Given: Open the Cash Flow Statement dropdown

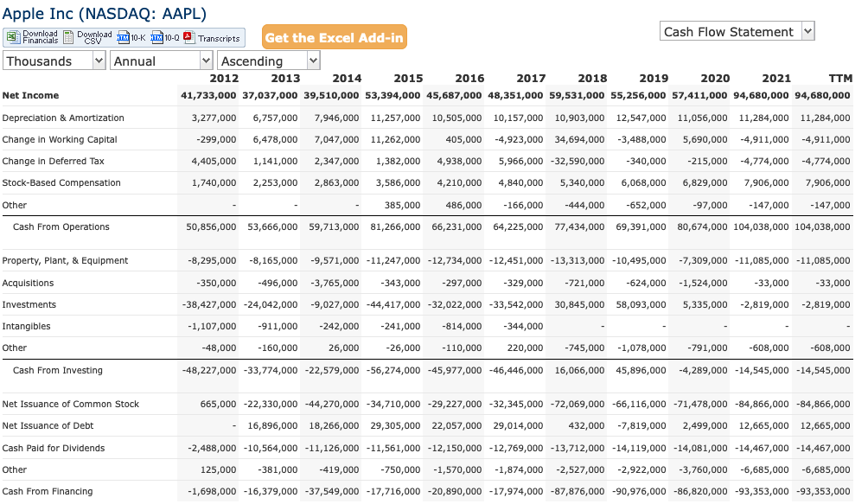Looking at the screenshot, I should pyautogui.click(x=737, y=31).
